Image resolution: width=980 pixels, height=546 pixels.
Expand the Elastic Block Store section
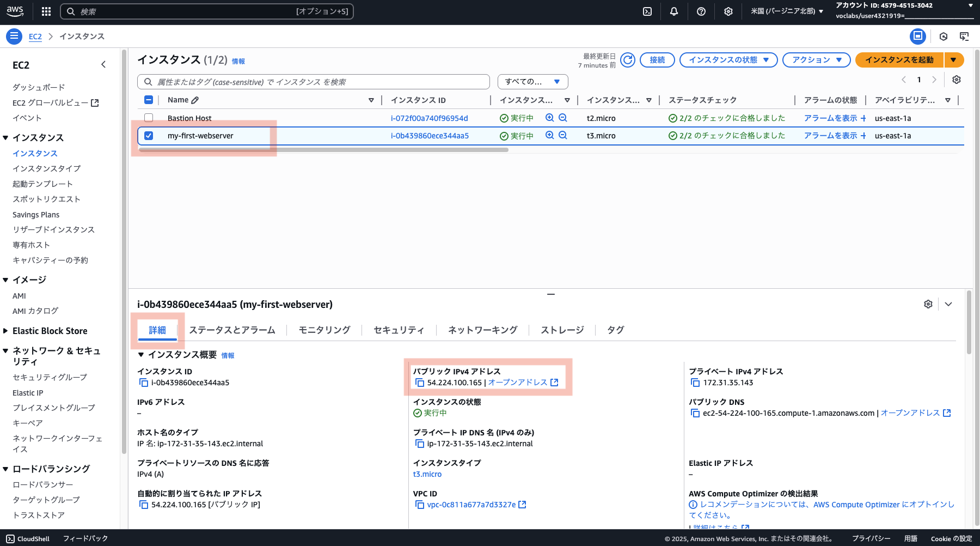(x=5, y=331)
